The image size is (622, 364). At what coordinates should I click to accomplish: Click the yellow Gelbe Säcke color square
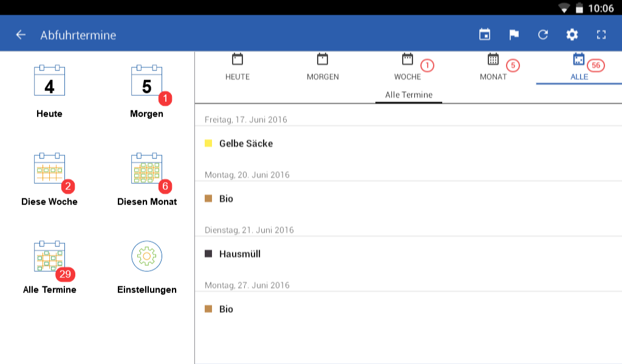coord(208,143)
